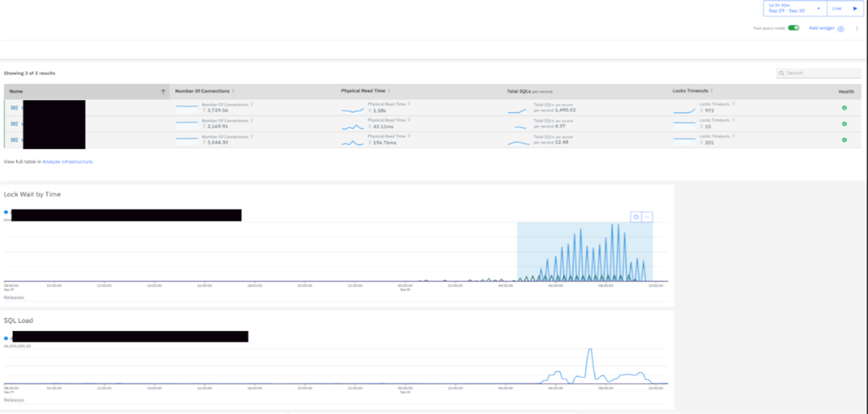This screenshot has width=868, height=414.
Task: Click the Add widget link text
Action: point(821,28)
